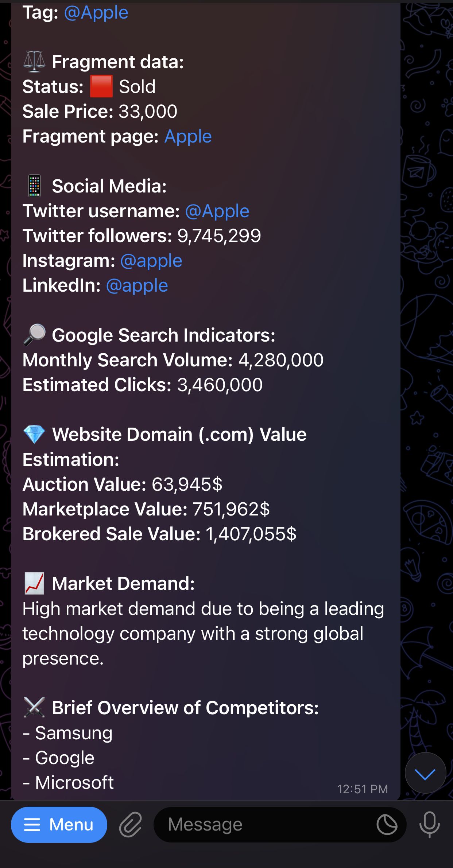Open the @apple Instagram link
This screenshot has width=453, height=868.
[x=151, y=260]
